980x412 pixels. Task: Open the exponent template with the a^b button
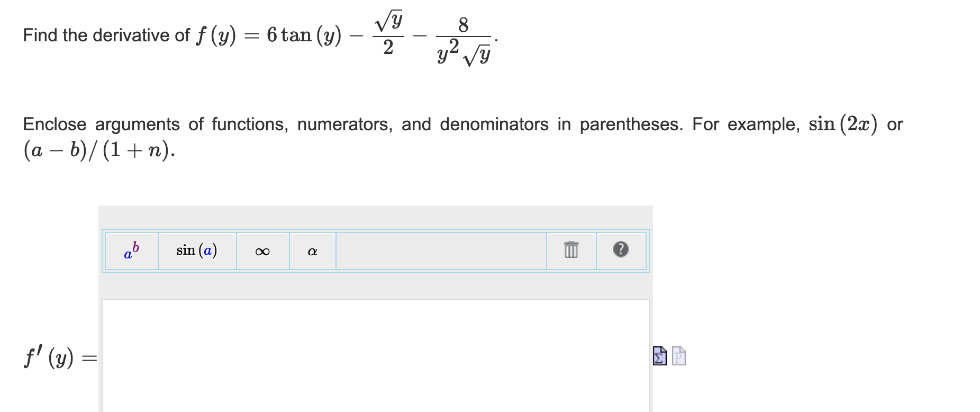pos(132,250)
